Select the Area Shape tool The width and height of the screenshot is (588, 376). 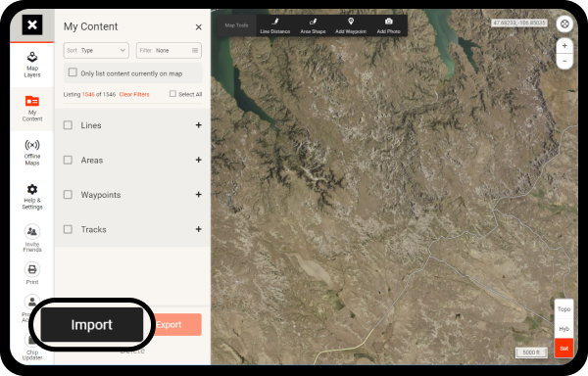[x=313, y=25]
